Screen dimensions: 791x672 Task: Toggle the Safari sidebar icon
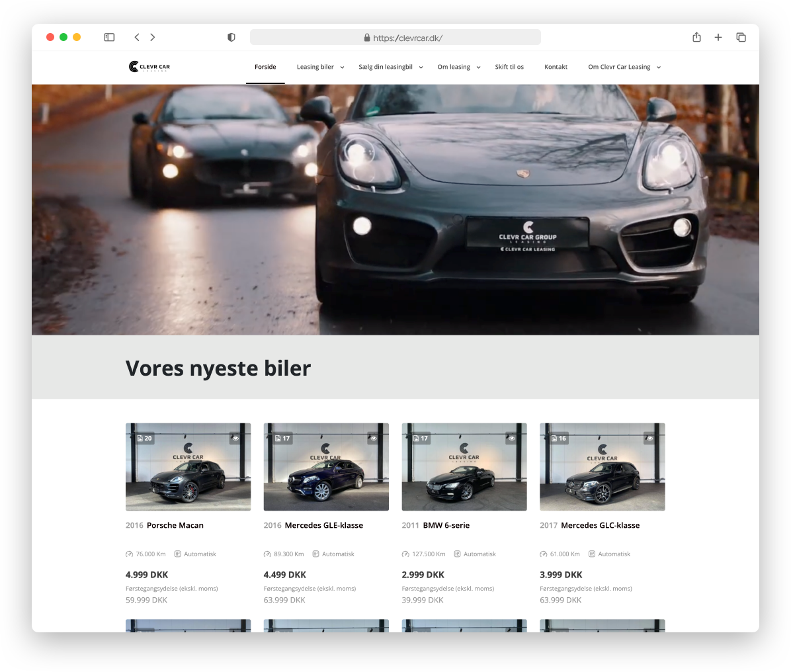pos(110,37)
